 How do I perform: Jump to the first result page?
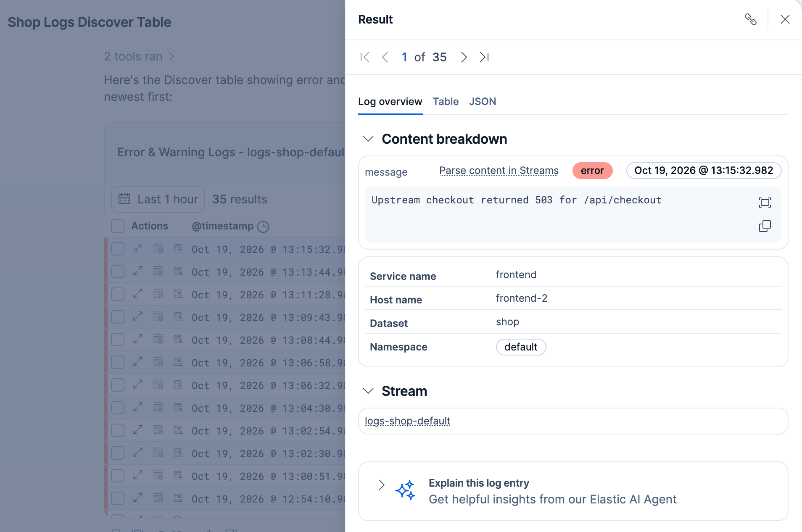point(365,57)
